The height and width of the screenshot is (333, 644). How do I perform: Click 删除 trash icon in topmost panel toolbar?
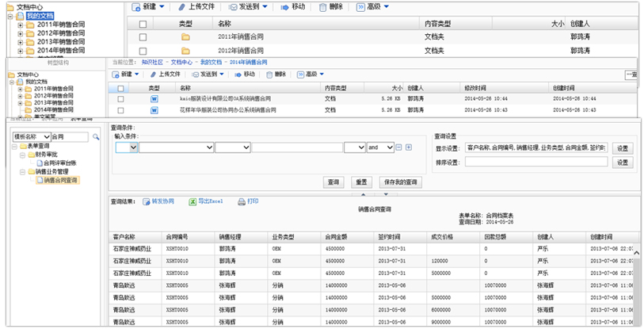coord(323,7)
